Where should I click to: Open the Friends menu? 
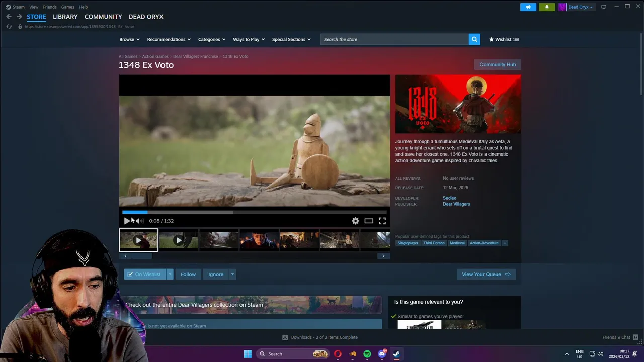point(50,7)
